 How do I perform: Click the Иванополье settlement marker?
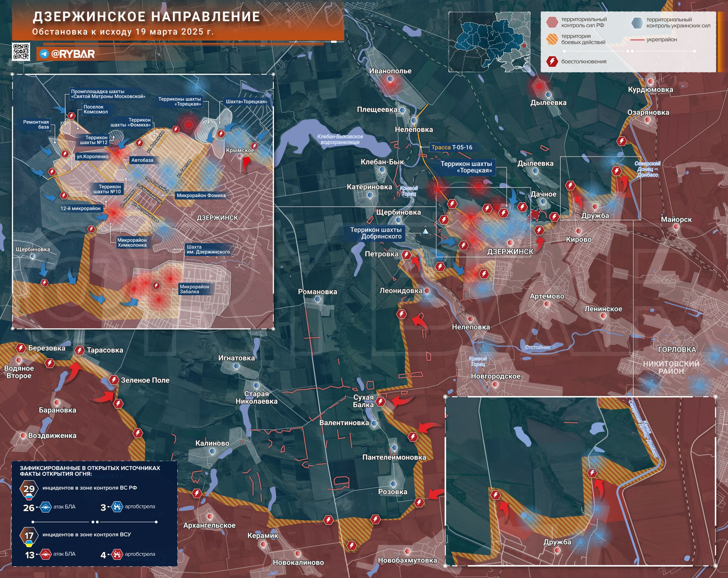(x=390, y=79)
